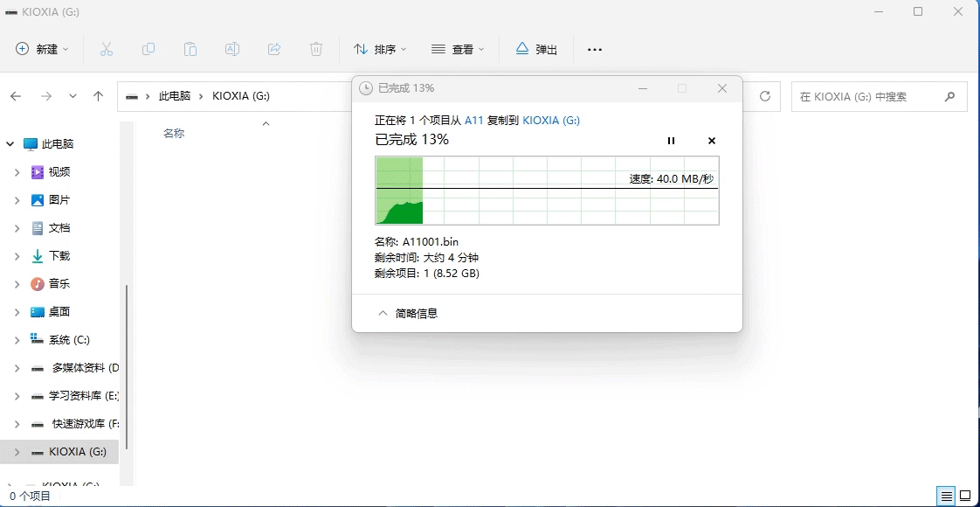Go back with the left arrow
Image resolution: width=980 pixels, height=507 pixels.
pyautogui.click(x=16, y=96)
